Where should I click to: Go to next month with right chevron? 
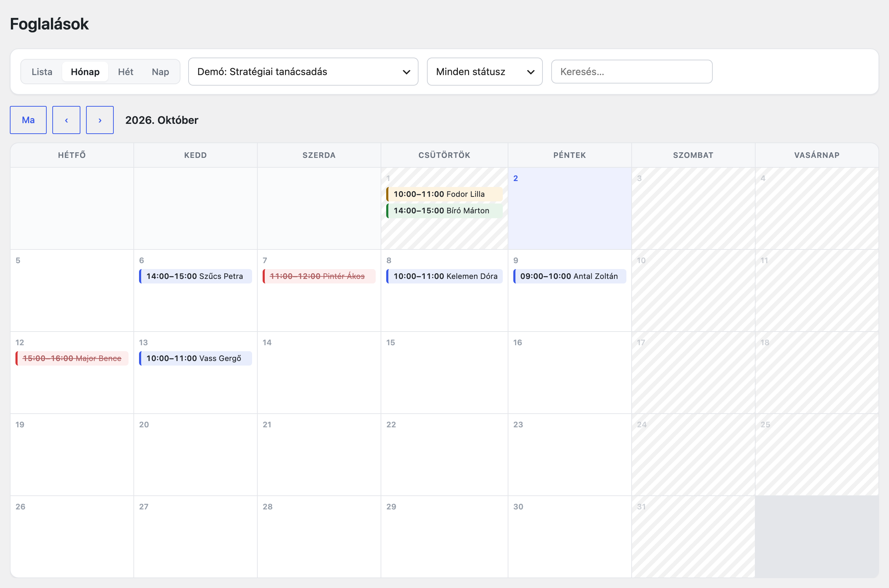100,120
